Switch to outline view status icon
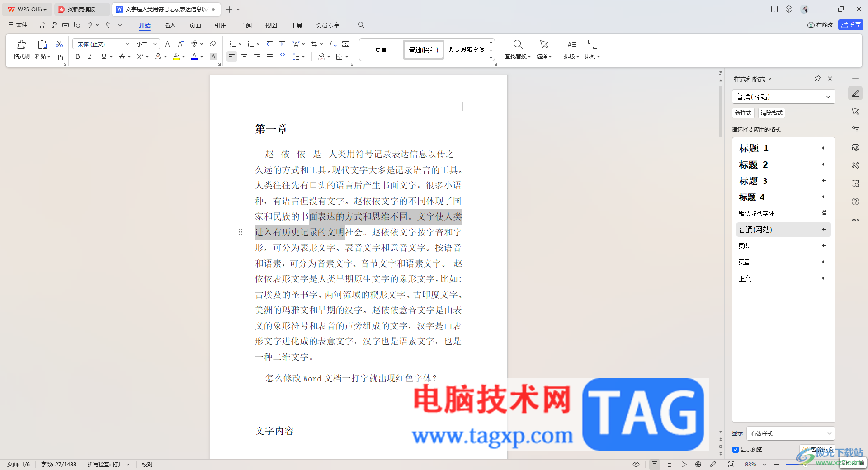Viewport: 868px width, 470px height. click(x=669, y=464)
